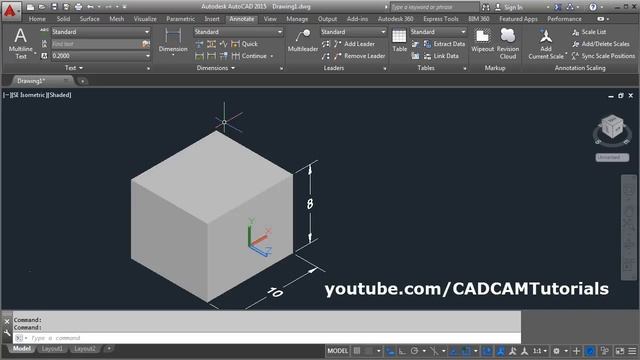Open the Scale List tool
The width and height of the screenshot is (640, 360).
(x=589, y=32)
